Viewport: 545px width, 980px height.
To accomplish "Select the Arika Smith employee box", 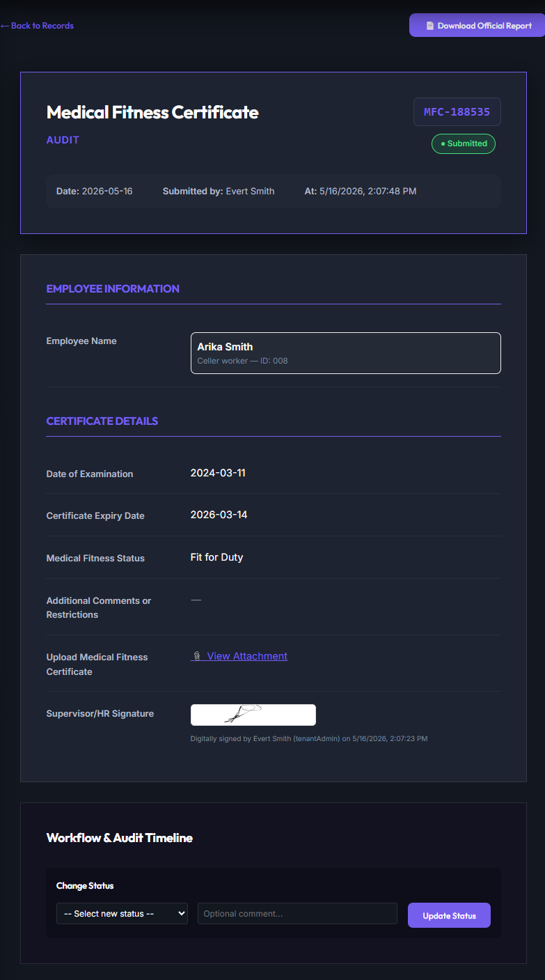I will click(346, 353).
